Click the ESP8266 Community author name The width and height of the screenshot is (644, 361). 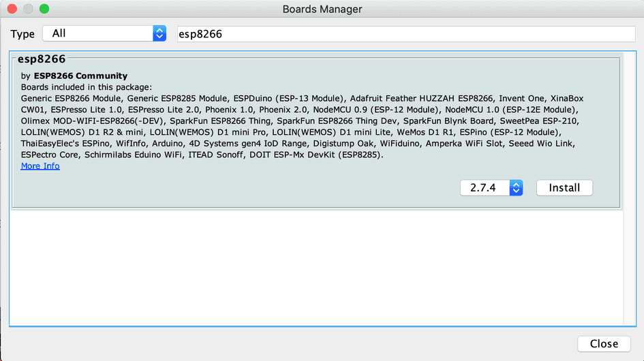click(81, 76)
